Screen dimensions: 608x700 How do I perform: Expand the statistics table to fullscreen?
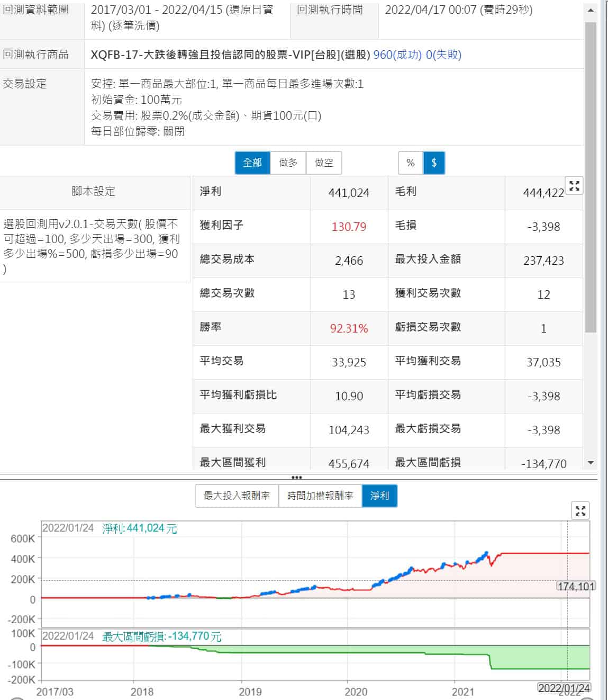pyautogui.click(x=574, y=186)
